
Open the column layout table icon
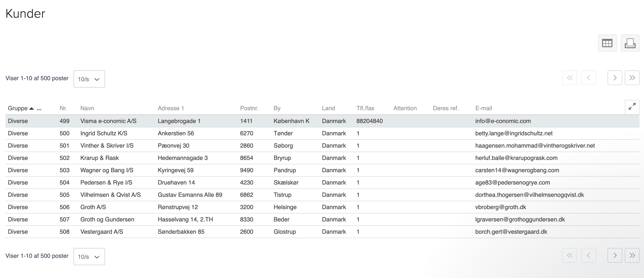point(607,43)
